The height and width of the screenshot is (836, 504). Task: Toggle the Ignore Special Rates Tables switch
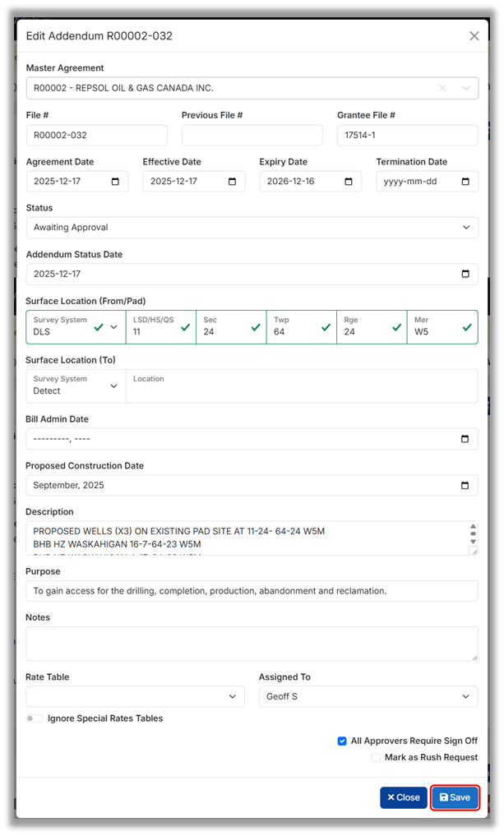[34, 718]
